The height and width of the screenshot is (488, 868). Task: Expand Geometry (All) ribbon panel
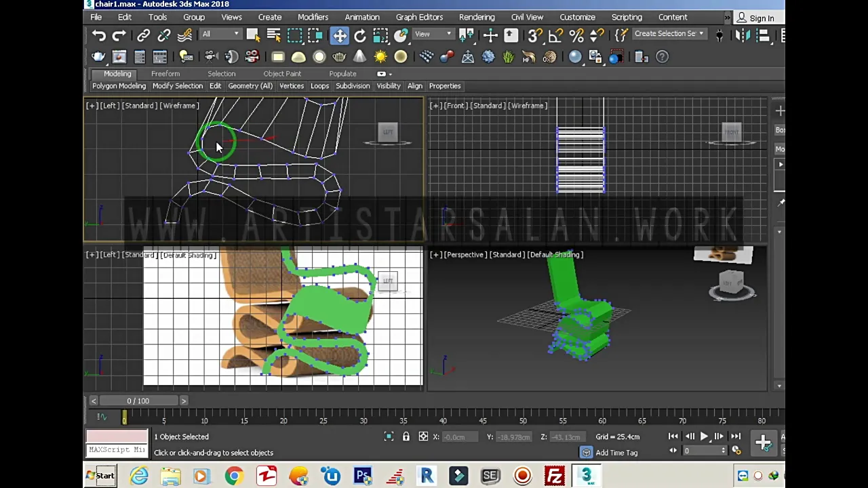click(x=250, y=86)
